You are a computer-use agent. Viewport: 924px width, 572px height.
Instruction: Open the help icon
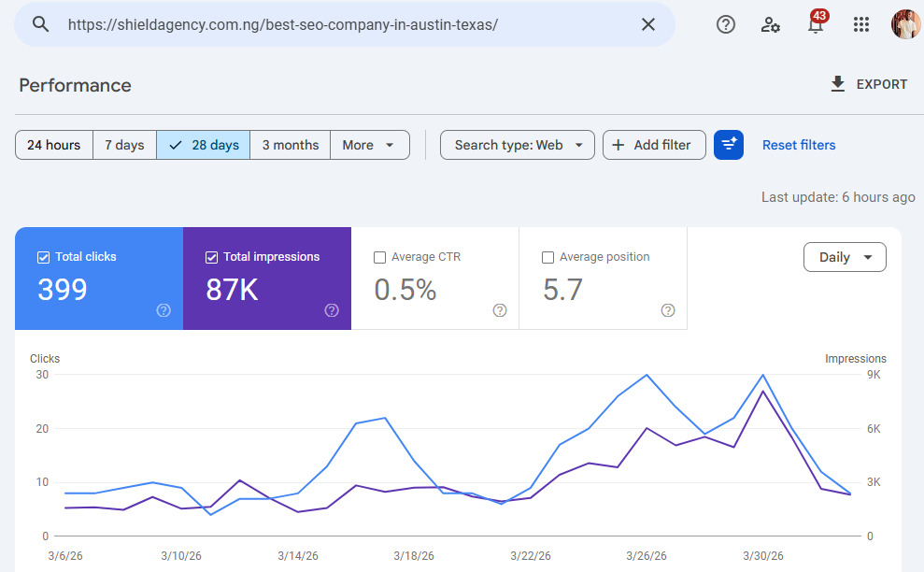(726, 24)
